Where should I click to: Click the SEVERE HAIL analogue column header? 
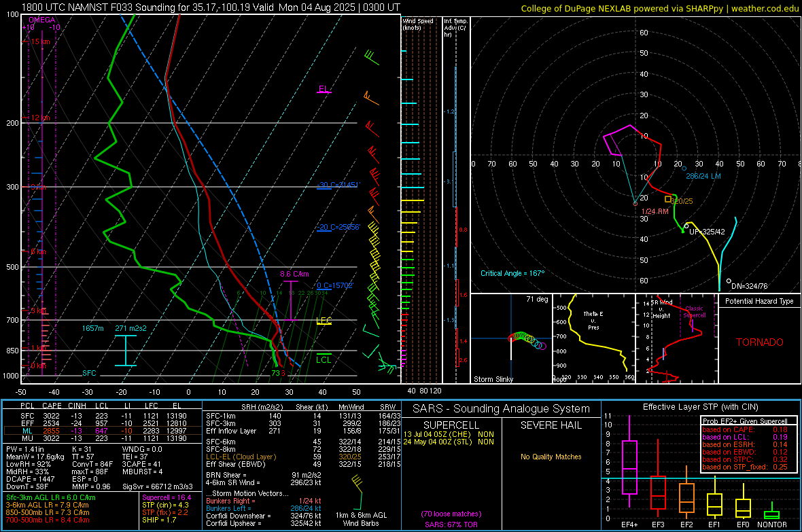pyautogui.click(x=551, y=425)
